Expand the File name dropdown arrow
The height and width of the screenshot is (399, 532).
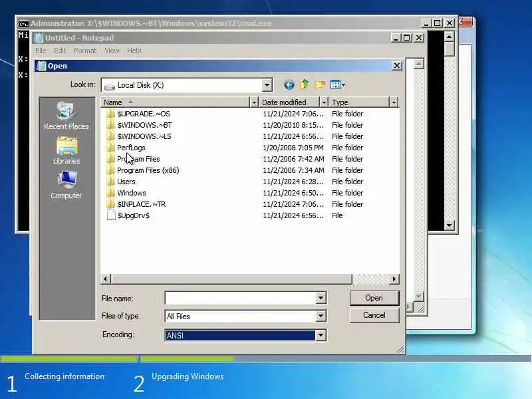click(x=321, y=298)
